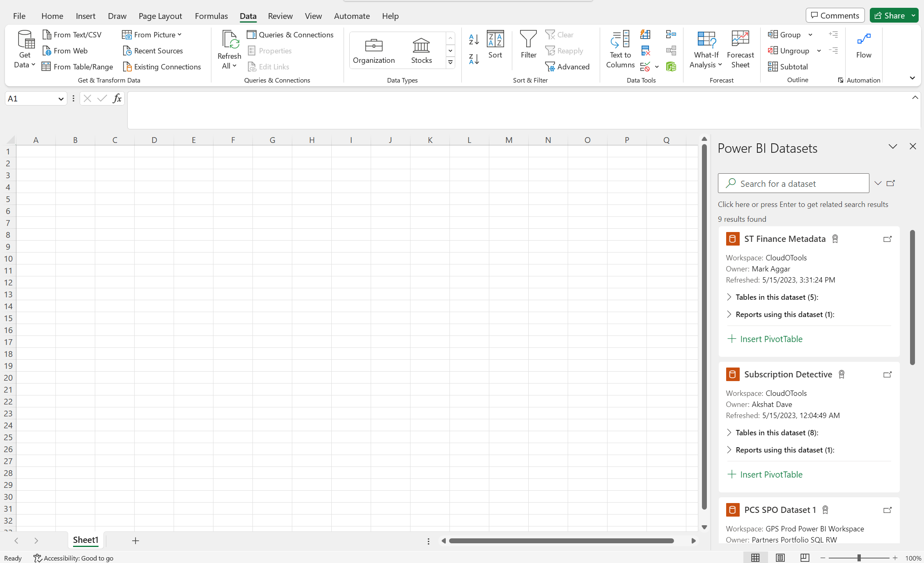Viewport: 924px width, 563px height.
Task: Click the Get Data icon
Action: pos(24,50)
